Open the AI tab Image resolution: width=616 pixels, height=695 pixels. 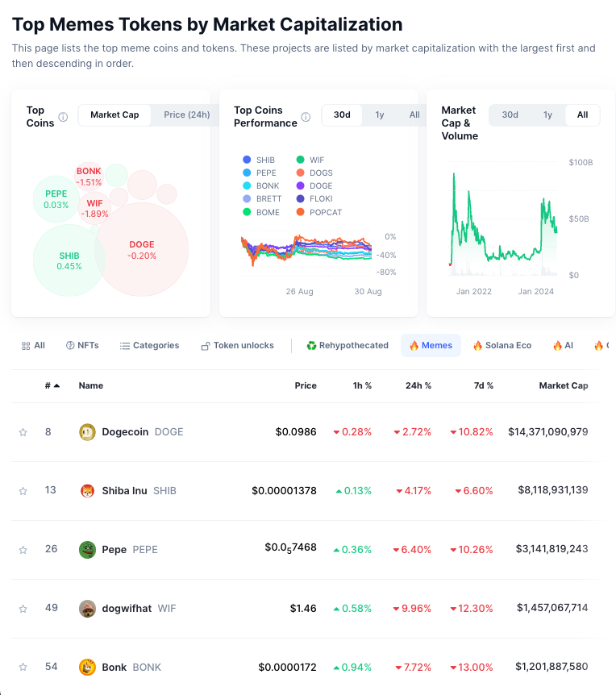[564, 346]
